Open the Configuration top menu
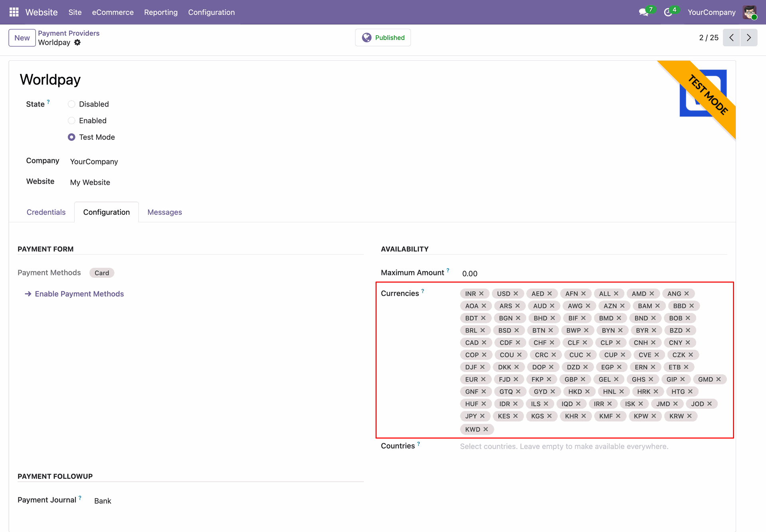This screenshot has width=766, height=532. tap(211, 12)
